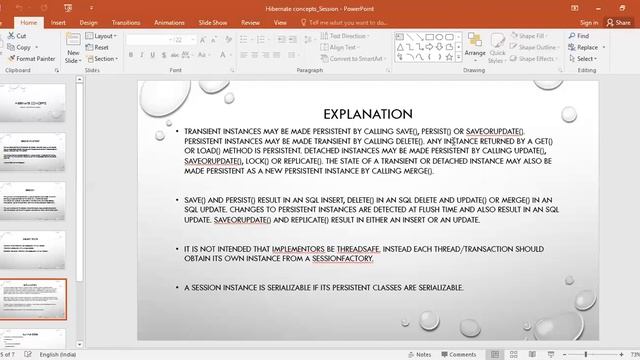Image resolution: width=640 pixels, height=360 pixels.
Task: Decrease list indent level
Action: click(x=281, y=40)
